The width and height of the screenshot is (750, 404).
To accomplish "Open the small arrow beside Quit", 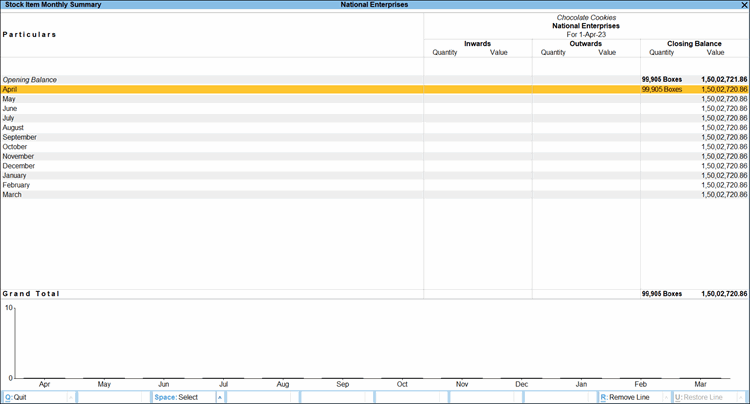I will click(x=71, y=397).
